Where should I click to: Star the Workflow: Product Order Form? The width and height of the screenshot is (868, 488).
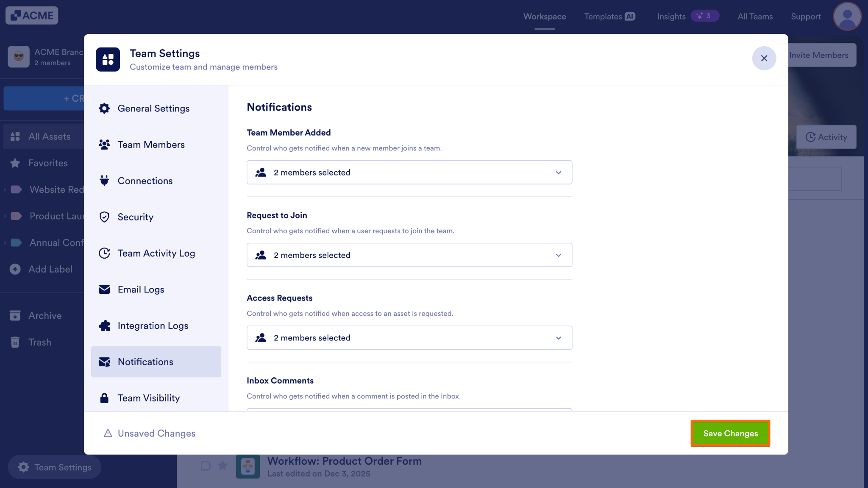(x=223, y=466)
